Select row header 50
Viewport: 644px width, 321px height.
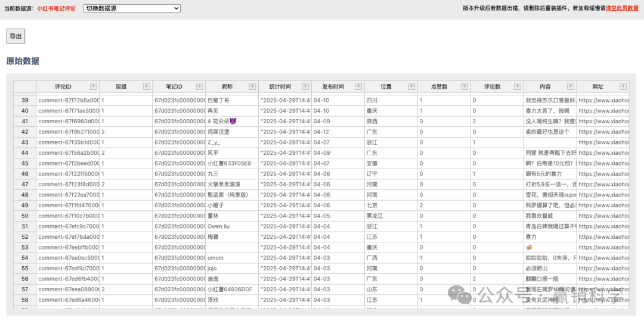25,216
